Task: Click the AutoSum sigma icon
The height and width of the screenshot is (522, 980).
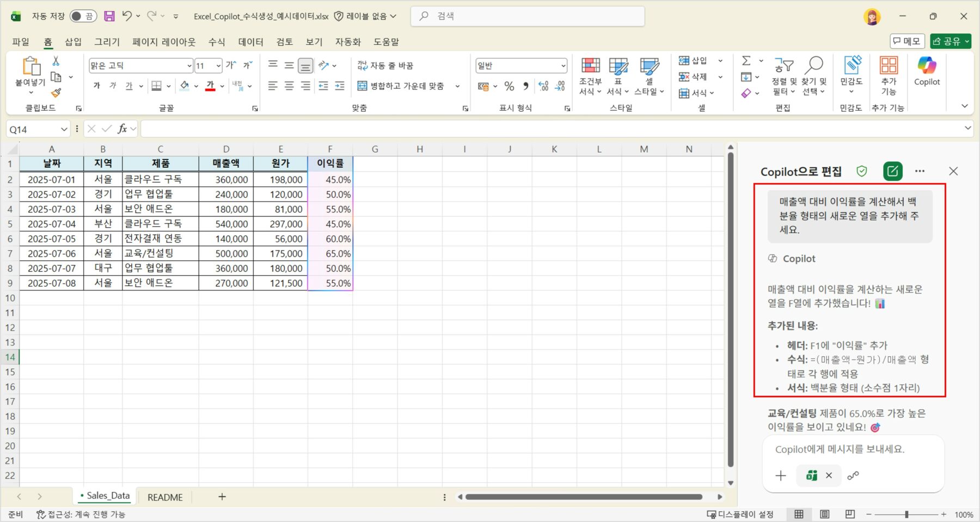Action: coord(746,60)
